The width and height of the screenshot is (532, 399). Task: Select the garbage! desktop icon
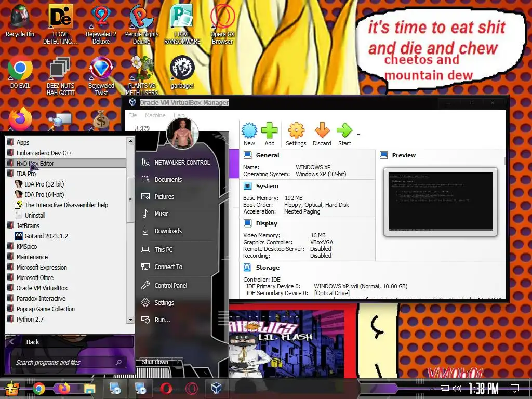click(x=182, y=72)
